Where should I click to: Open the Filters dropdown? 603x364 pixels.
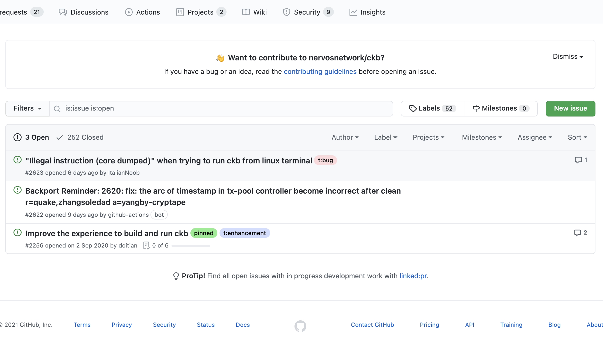[x=27, y=108]
